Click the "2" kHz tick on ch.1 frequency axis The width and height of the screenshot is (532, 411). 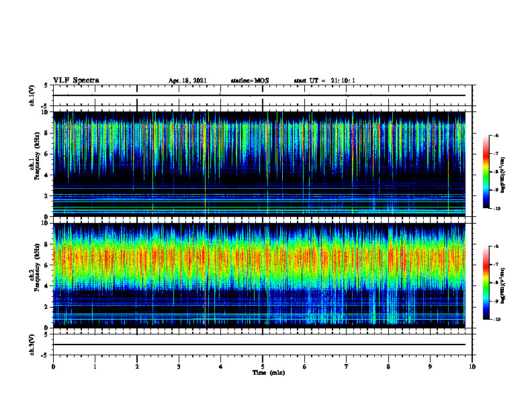[46, 196]
